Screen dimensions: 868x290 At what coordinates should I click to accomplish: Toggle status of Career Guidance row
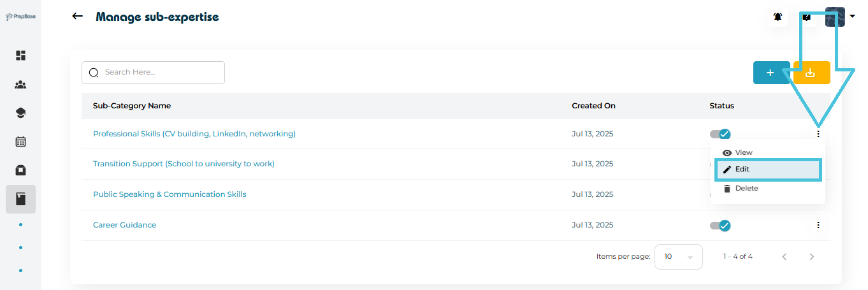coord(720,225)
